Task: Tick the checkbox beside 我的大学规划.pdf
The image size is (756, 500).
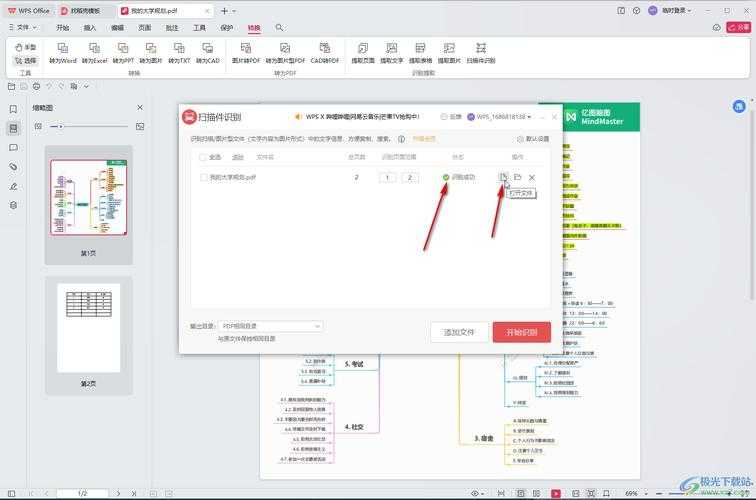Action: [203, 177]
